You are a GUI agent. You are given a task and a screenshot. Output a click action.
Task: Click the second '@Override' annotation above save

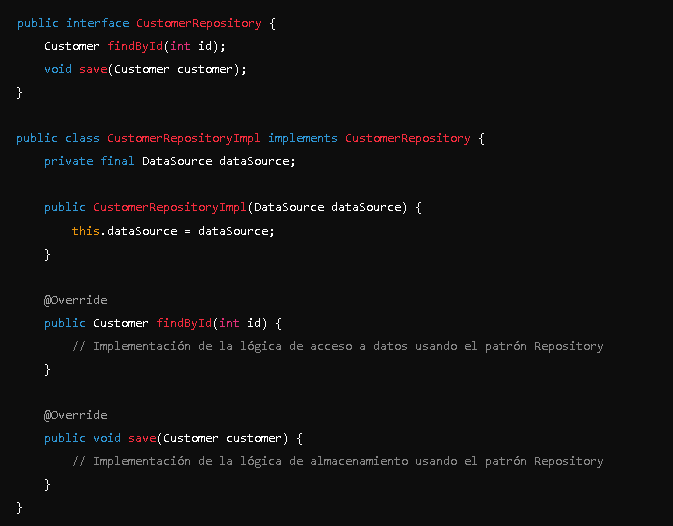coord(76,415)
